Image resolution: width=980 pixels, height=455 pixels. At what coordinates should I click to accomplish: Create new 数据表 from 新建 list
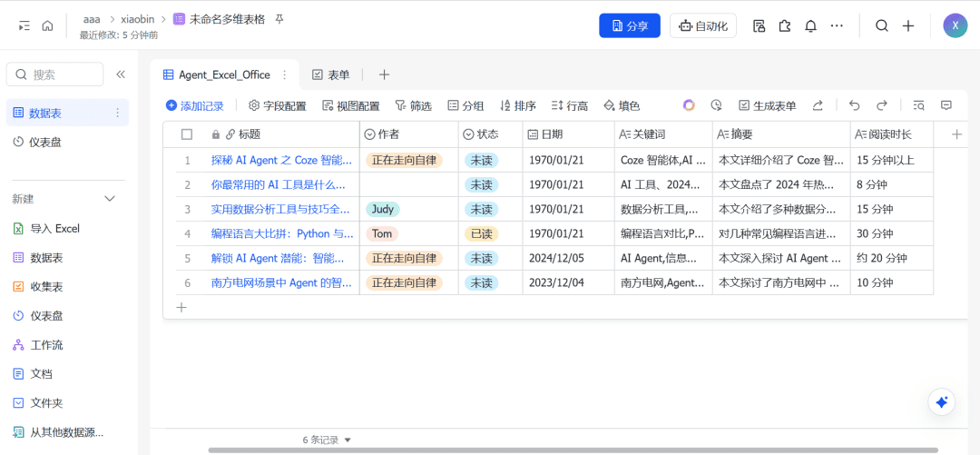[x=38, y=258]
